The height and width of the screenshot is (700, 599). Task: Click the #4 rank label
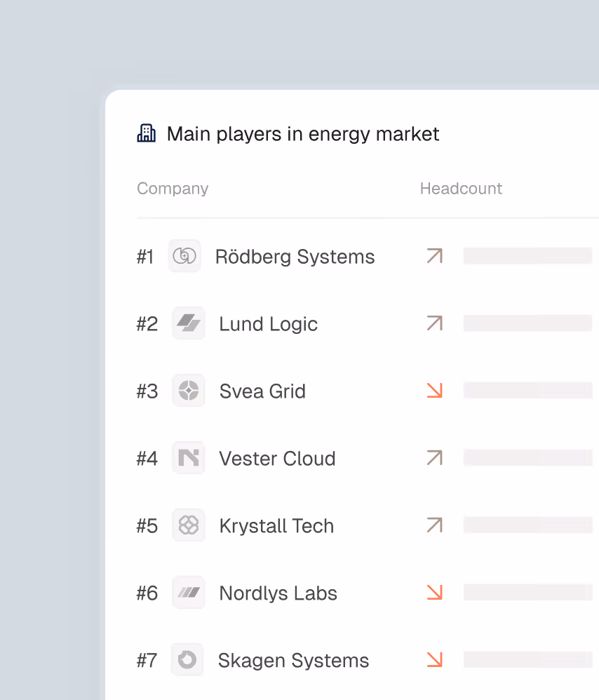pos(147,459)
